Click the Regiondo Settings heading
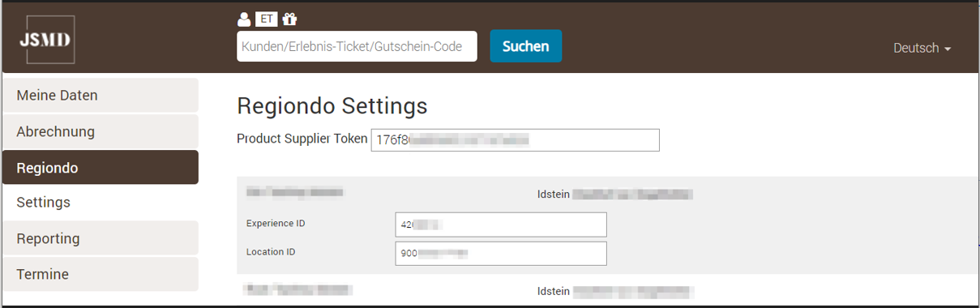The height and width of the screenshot is (308, 980). tap(332, 105)
